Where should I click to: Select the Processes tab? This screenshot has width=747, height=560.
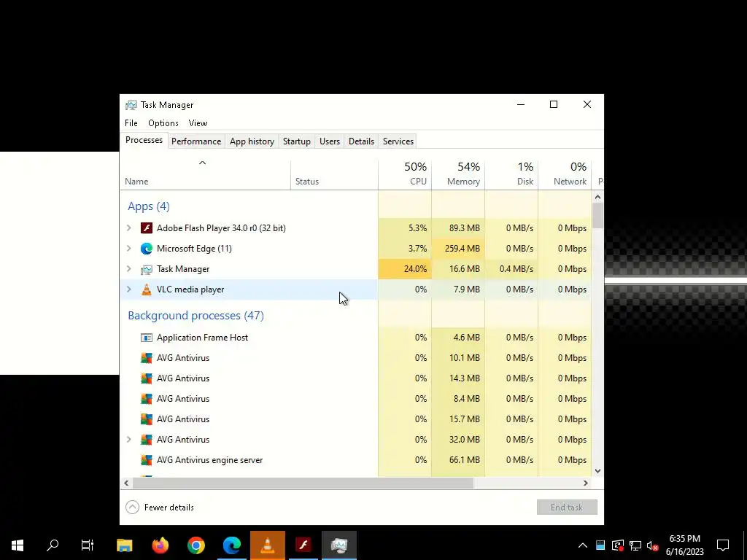click(x=144, y=141)
